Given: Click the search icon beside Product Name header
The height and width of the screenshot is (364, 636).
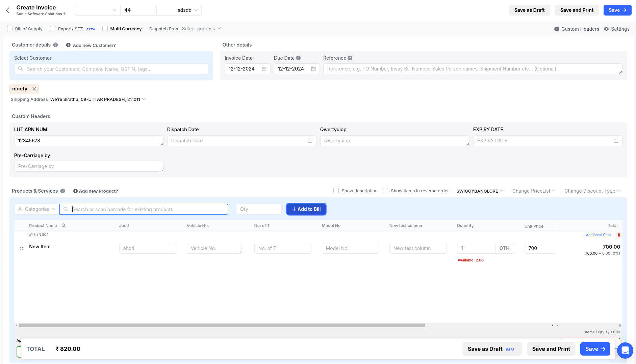Looking at the screenshot, I should coord(64,226).
